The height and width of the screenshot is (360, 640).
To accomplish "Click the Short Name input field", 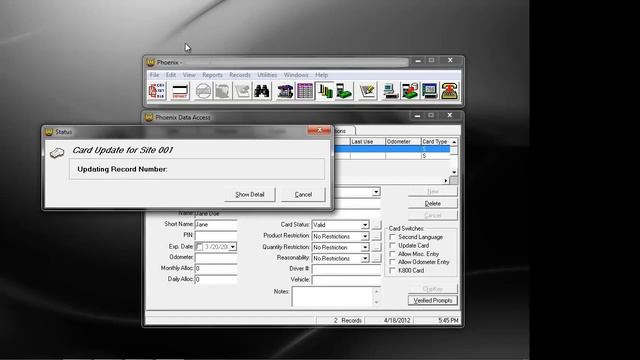I will click(216, 224).
